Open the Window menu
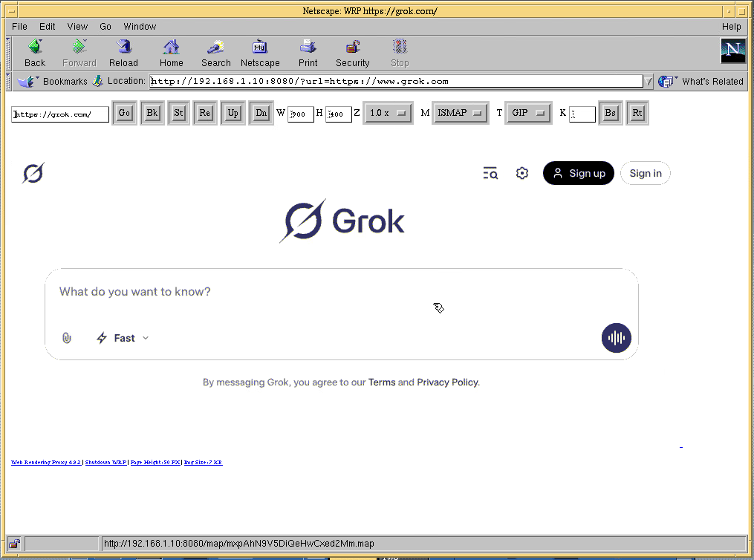The image size is (754, 560). (140, 26)
